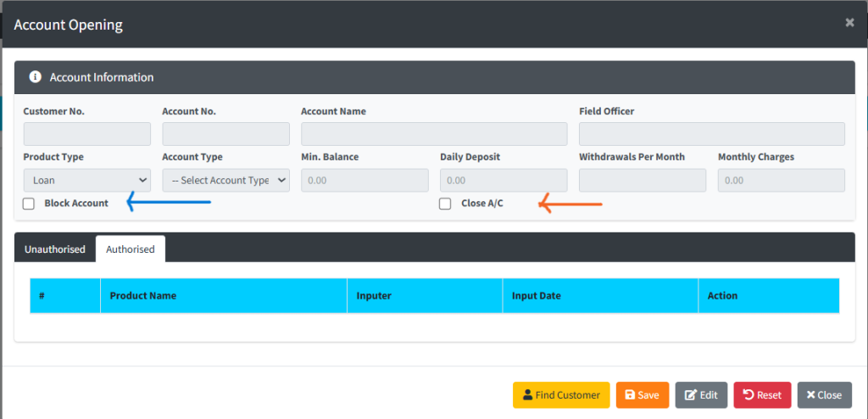The image size is (868, 419).
Task: Click the Customer No. input field
Action: click(87, 134)
